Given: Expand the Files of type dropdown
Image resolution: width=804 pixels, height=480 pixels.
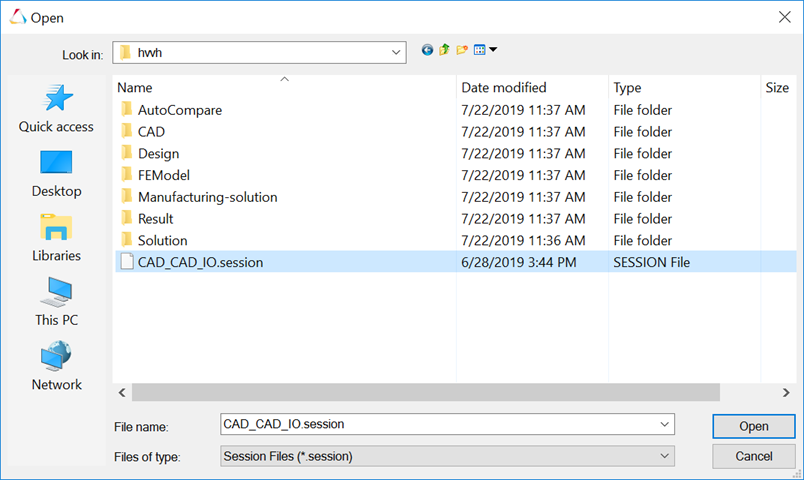Looking at the screenshot, I should pyautogui.click(x=666, y=456).
